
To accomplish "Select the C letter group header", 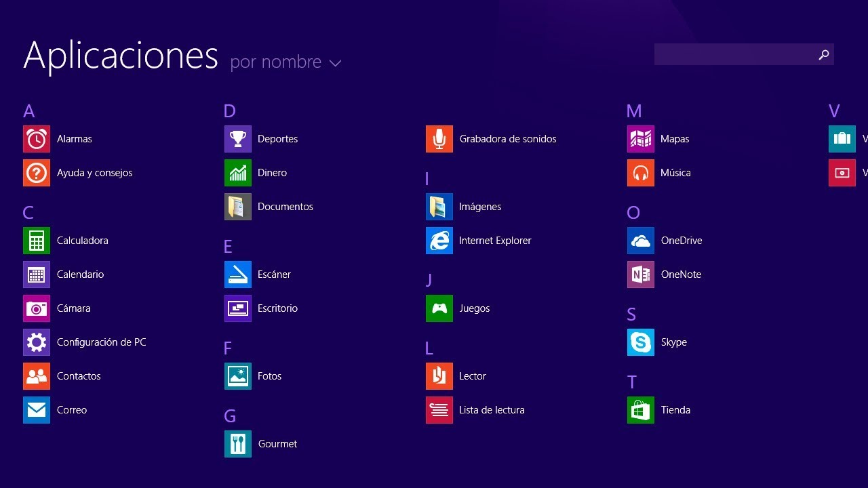I will coord(28,213).
